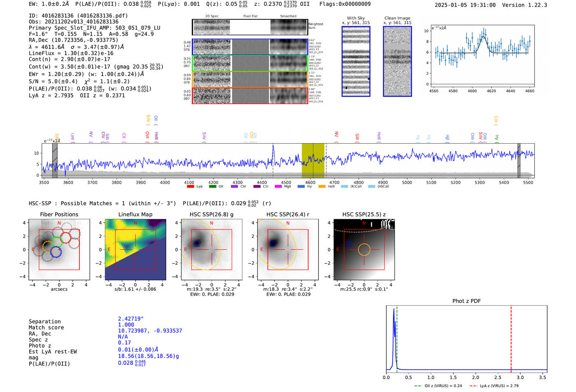Select the magenta MgII legend swatch
Image resolution: width=576 pixels, height=392 pixels.
coord(278,186)
